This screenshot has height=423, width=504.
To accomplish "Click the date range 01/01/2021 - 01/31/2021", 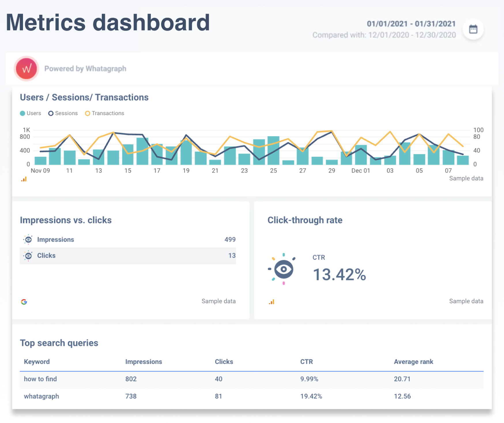I will 411,24.
